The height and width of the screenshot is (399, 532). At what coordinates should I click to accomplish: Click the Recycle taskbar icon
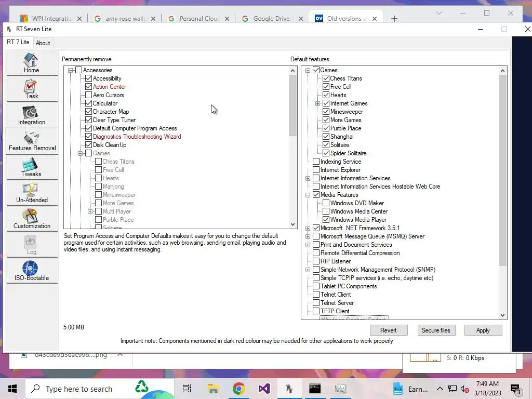(x=142, y=387)
